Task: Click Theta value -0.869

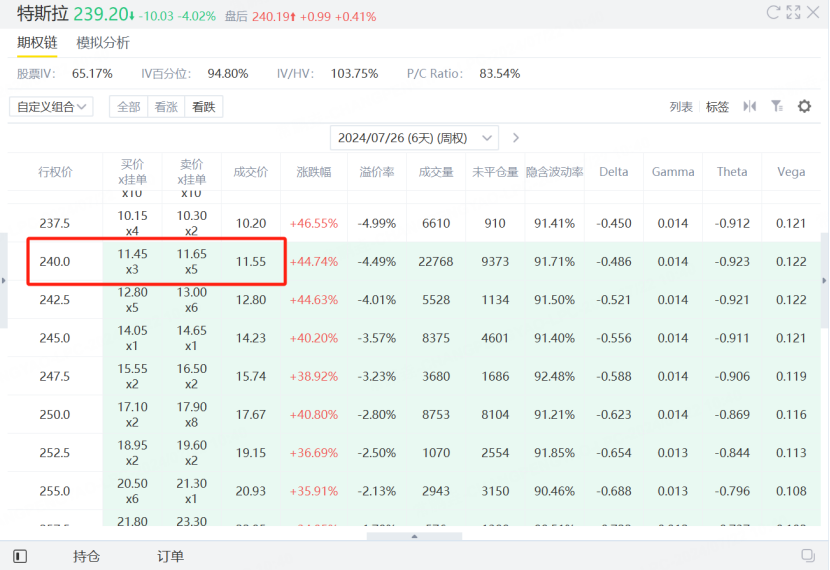Action: [732, 414]
